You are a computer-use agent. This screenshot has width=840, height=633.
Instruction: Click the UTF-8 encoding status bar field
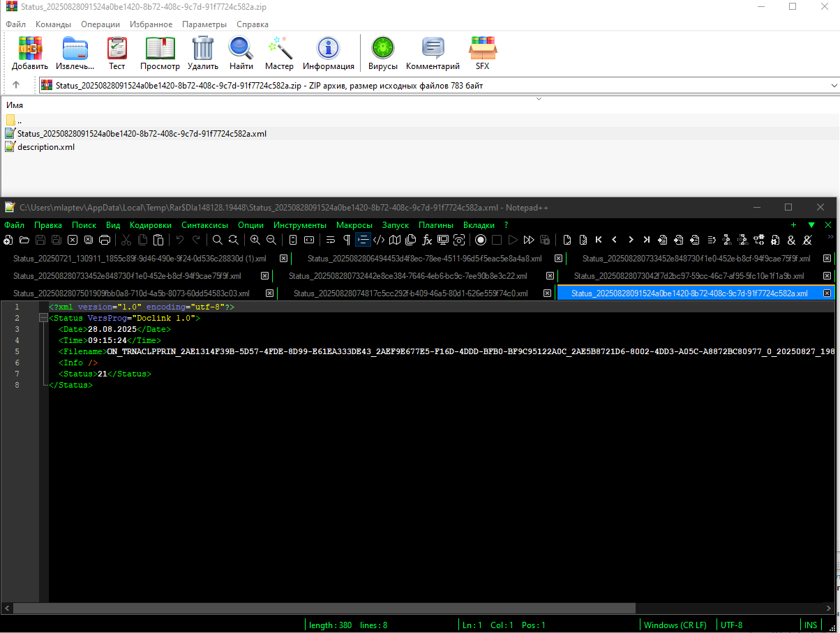coord(731,625)
